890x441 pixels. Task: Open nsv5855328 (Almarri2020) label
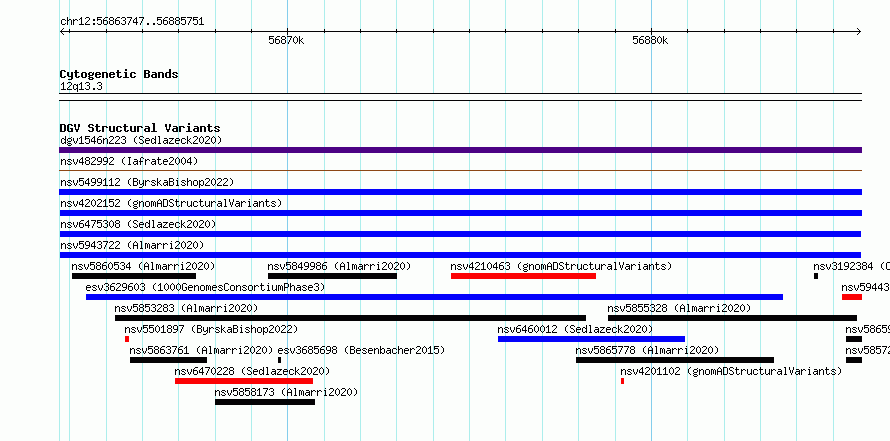point(679,308)
